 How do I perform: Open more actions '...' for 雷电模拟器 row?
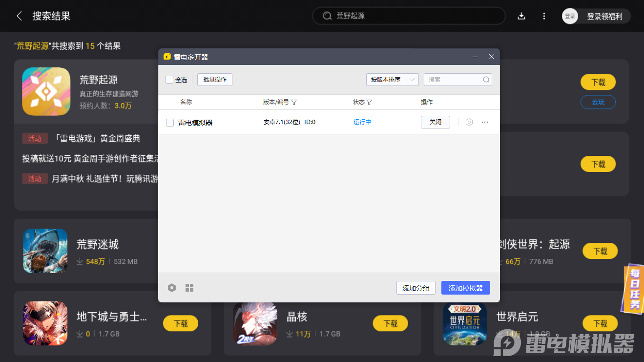[484, 122]
